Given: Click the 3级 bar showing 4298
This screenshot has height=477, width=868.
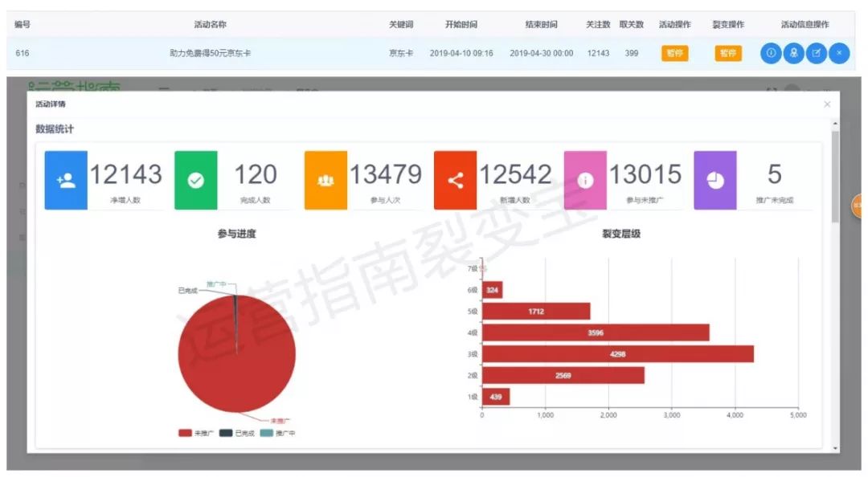Looking at the screenshot, I should click(x=617, y=354).
